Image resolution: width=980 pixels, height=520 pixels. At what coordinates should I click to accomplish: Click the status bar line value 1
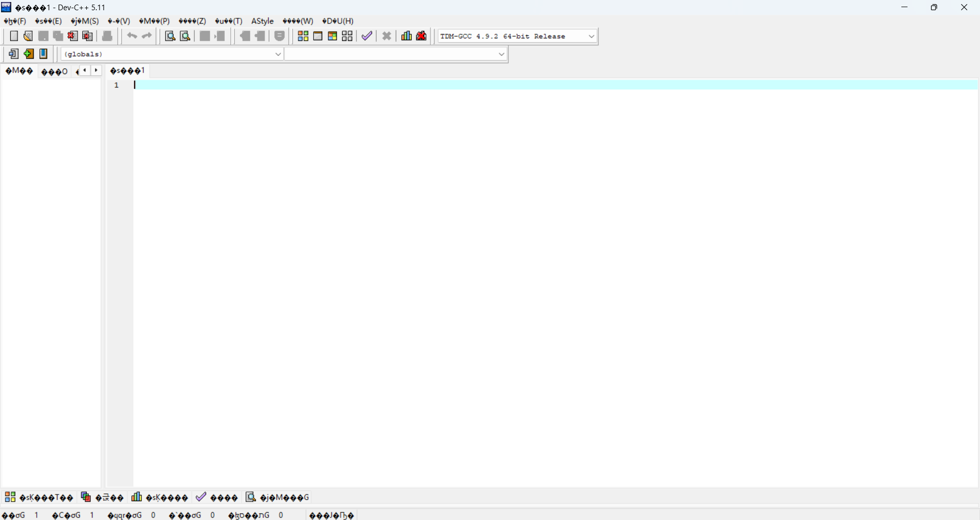pos(37,515)
